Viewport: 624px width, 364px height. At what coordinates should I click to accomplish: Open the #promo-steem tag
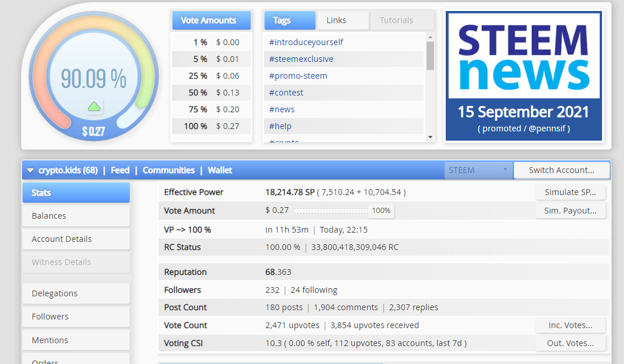coord(298,76)
